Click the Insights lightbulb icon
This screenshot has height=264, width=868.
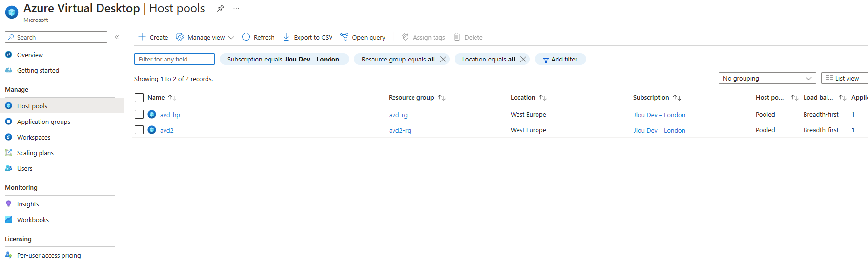tap(8, 204)
